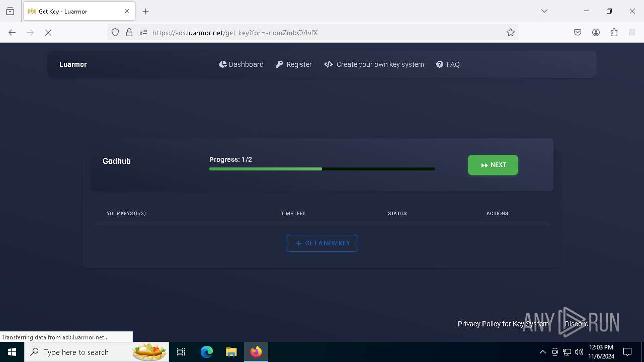Open network status tray icon
The width and height of the screenshot is (644, 362).
pyautogui.click(x=567, y=352)
